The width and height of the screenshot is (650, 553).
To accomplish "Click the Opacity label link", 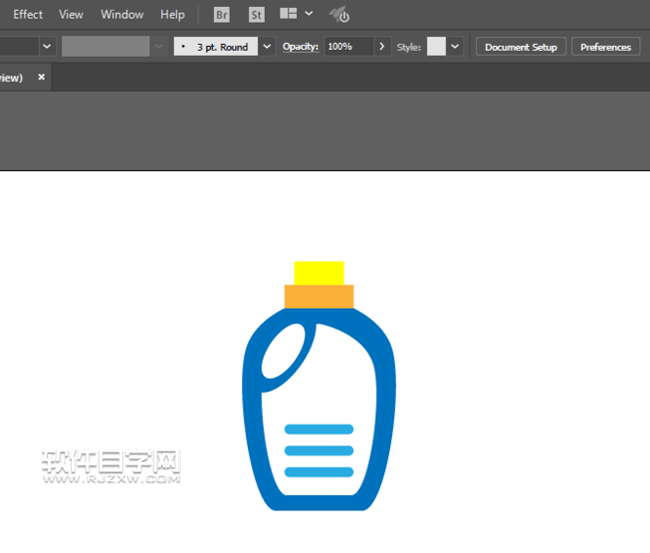I will point(300,47).
